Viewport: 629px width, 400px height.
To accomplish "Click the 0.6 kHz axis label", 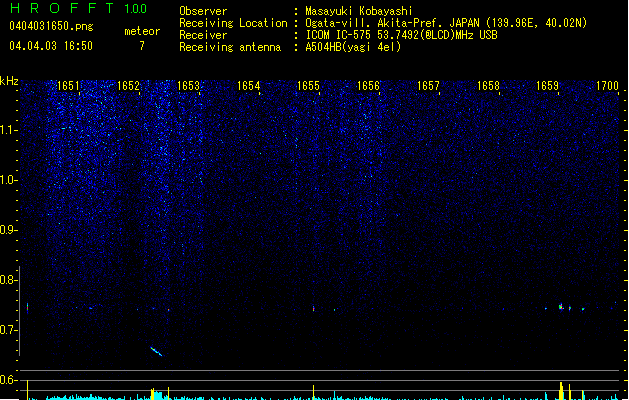I will (x=8, y=380).
